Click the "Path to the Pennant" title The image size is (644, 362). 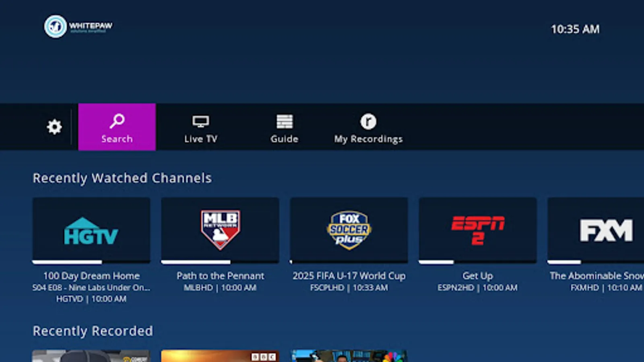pyautogui.click(x=220, y=276)
